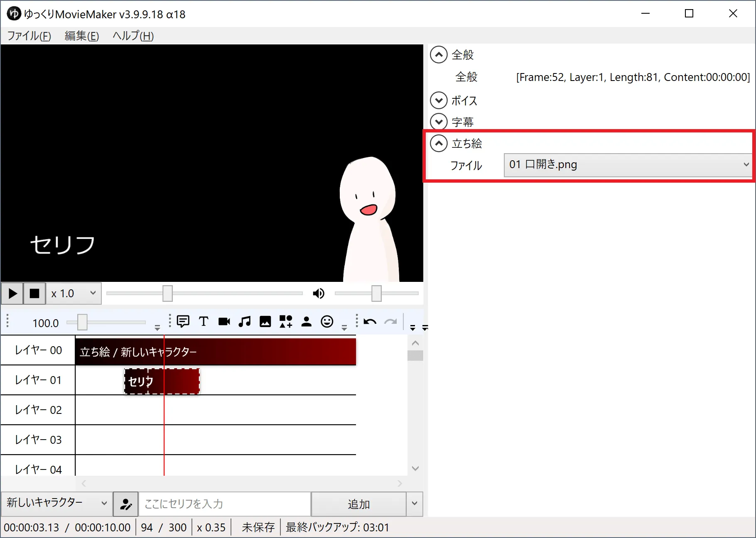Expand the 字幕 section

coord(439,122)
